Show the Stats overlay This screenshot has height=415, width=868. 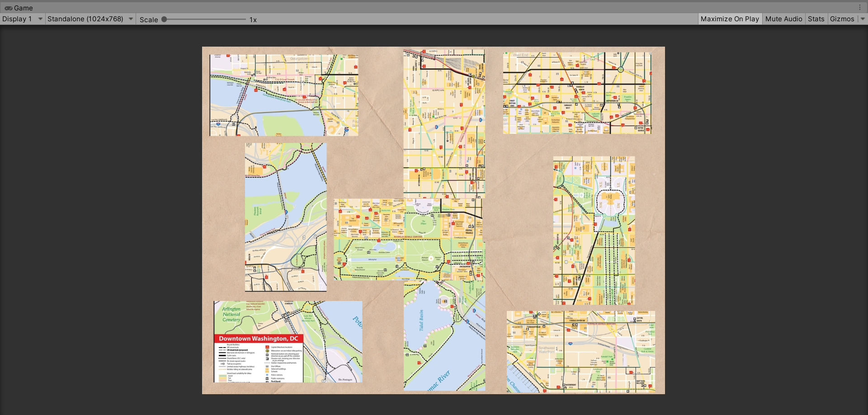pos(816,19)
